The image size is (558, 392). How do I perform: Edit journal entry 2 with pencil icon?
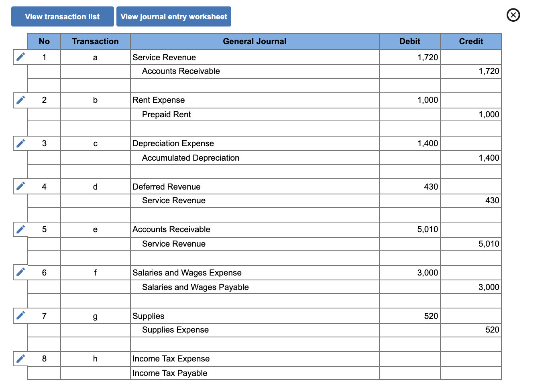click(x=21, y=100)
